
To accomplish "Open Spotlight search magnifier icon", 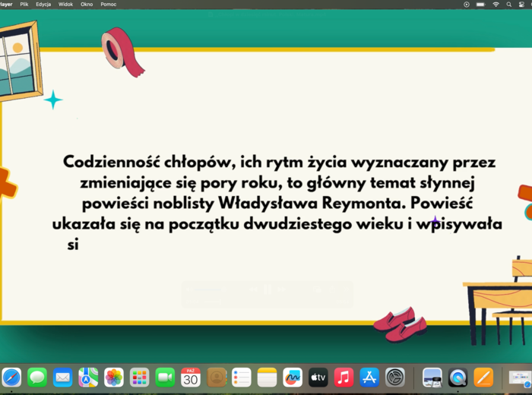I will coord(509,5).
